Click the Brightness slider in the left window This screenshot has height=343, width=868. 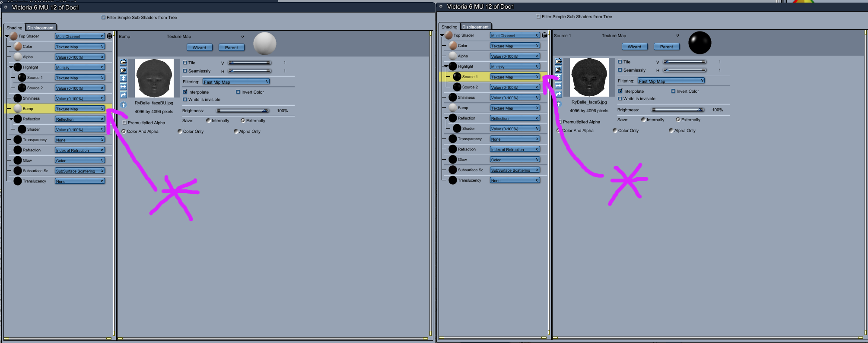(243, 111)
